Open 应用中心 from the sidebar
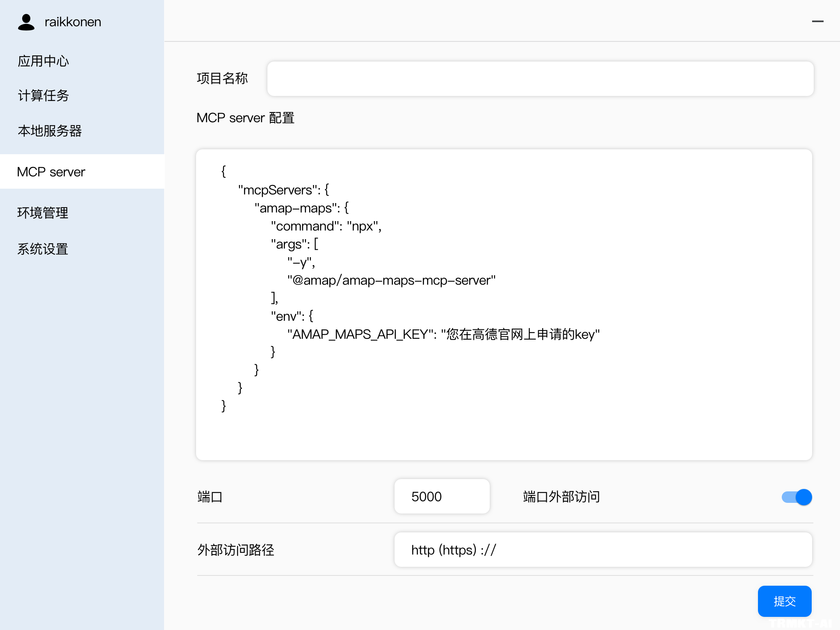The height and width of the screenshot is (630, 840). pos(43,60)
